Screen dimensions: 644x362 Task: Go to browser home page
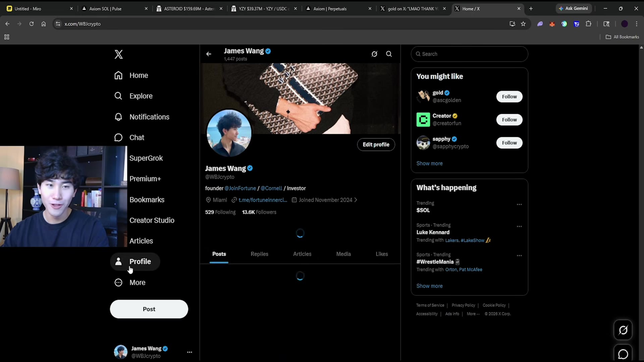click(x=44, y=24)
